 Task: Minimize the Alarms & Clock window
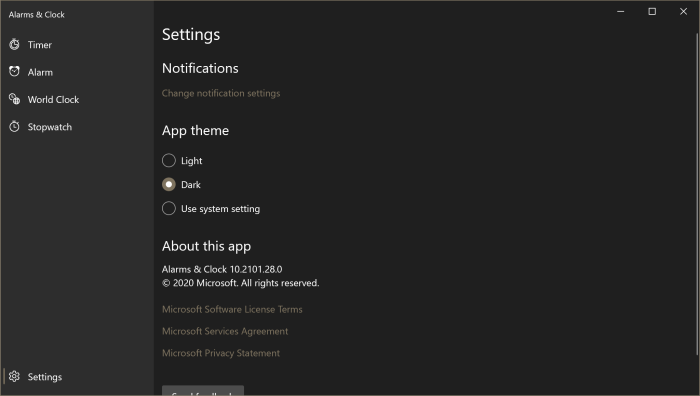(x=621, y=12)
